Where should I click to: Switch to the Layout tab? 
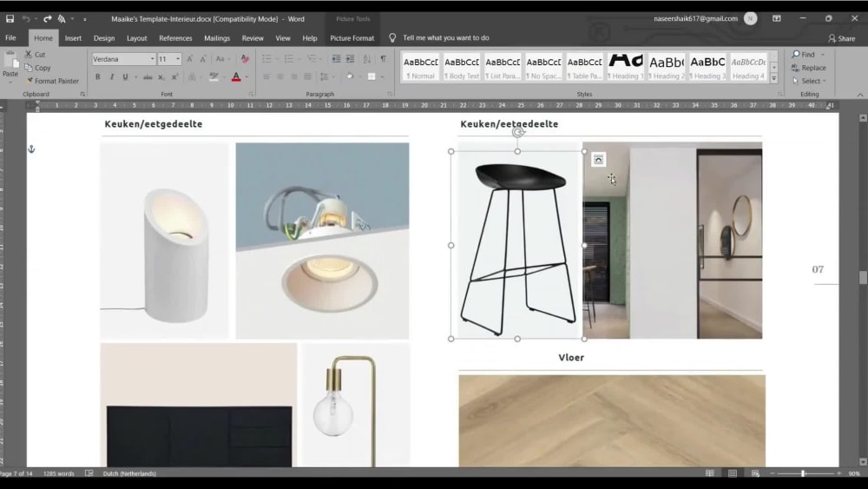point(137,38)
